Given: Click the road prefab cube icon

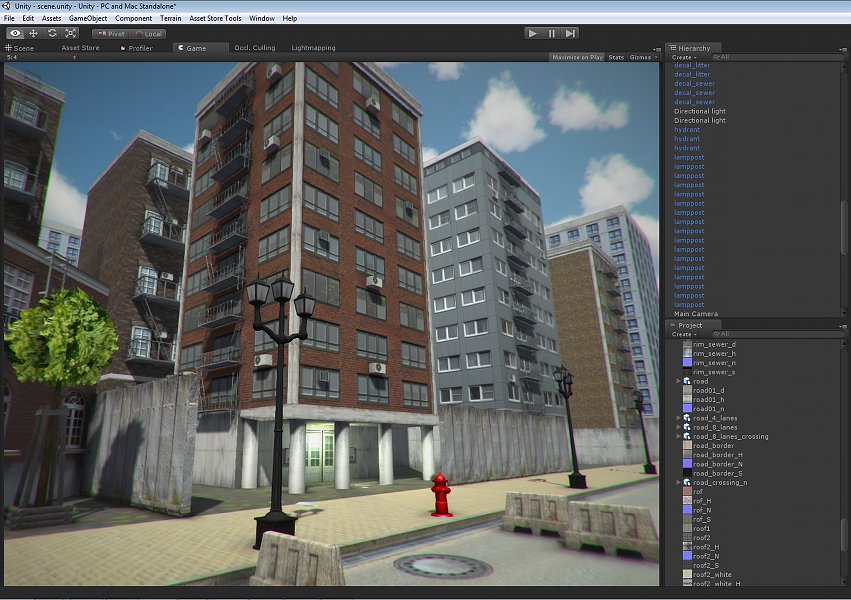Looking at the screenshot, I should [687, 381].
